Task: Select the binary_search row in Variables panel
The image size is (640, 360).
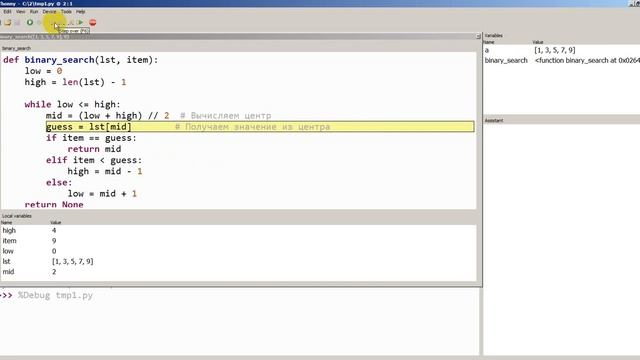Action: 562,60
